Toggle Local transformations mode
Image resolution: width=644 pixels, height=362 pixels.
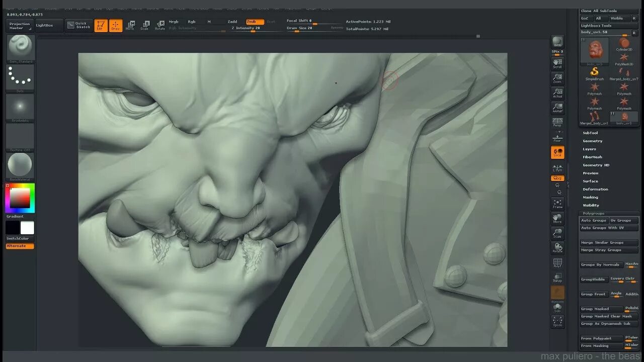coord(557,152)
